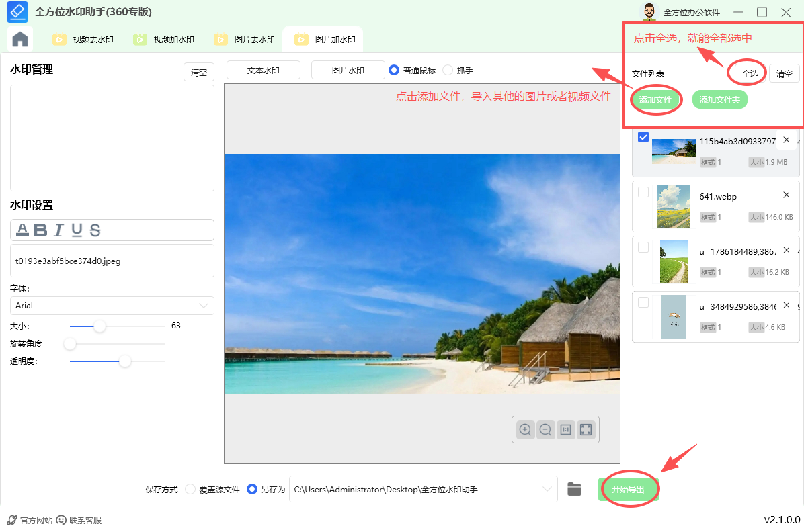The image size is (804, 532).
Task: Click the 开始导出 export button
Action: coord(628,489)
